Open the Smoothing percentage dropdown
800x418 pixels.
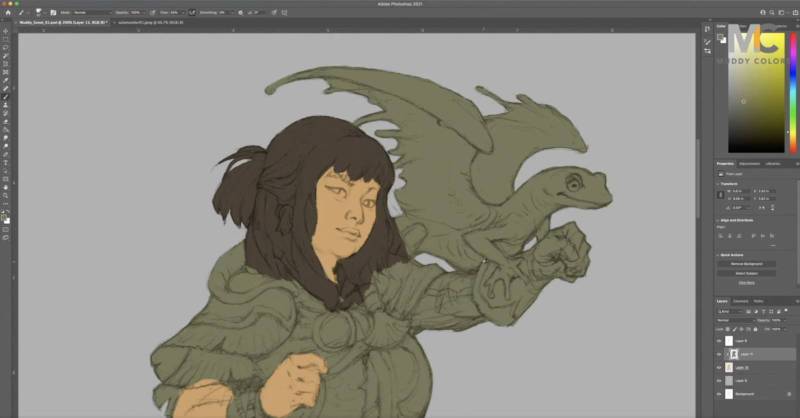pos(232,12)
